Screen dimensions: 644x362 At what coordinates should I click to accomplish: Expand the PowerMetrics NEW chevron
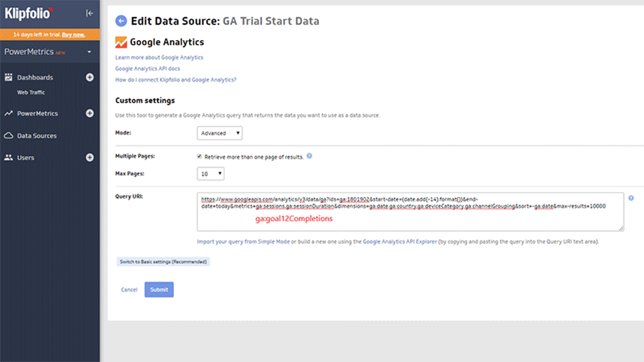(89, 52)
